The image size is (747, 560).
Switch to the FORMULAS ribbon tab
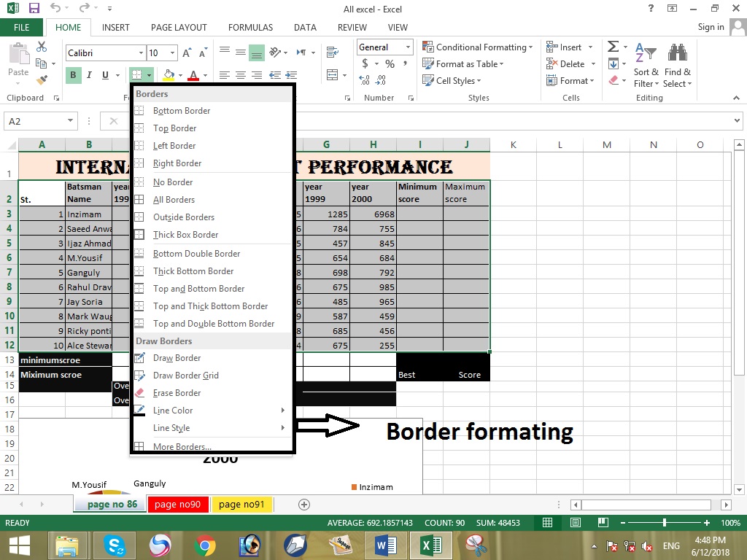[x=250, y=28]
